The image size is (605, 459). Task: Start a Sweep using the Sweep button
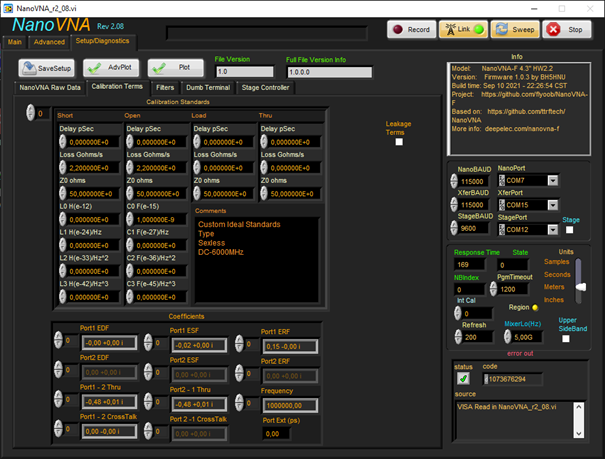pos(516,30)
